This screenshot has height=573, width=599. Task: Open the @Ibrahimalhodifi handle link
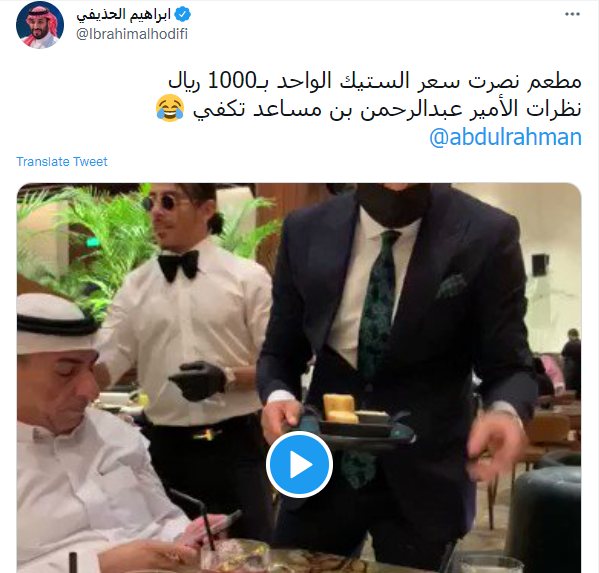click(132, 34)
